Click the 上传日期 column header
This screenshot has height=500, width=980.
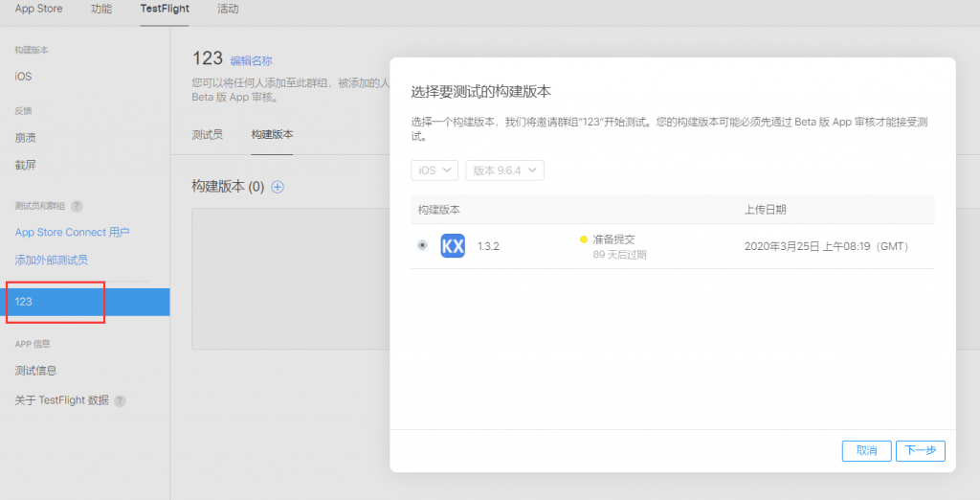[765, 210]
